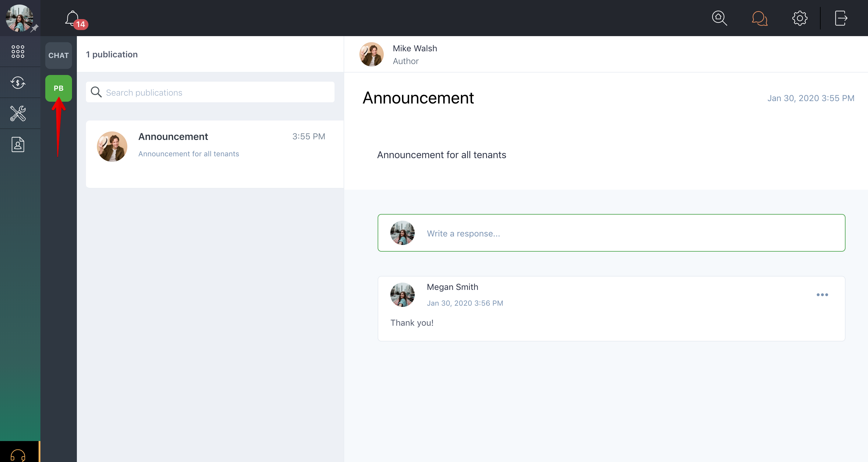868x462 pixels.
Task: Click Megan Smith's avatar on the comment
Action: pyautogui.click(x=402, y=295)
